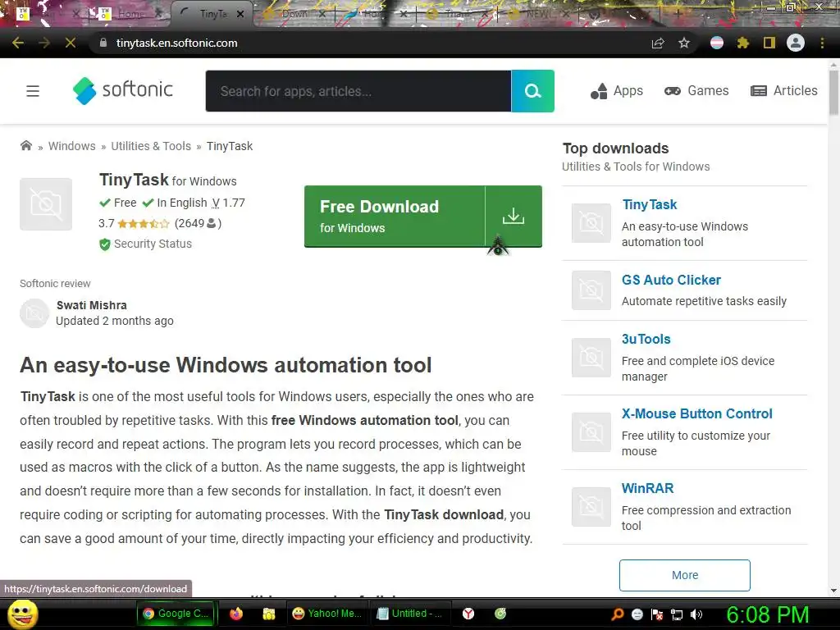Screen dimensions: 840x630
Task: Switch to Yahoo! Messenger taskbar button
Action: tap(327, 614)
